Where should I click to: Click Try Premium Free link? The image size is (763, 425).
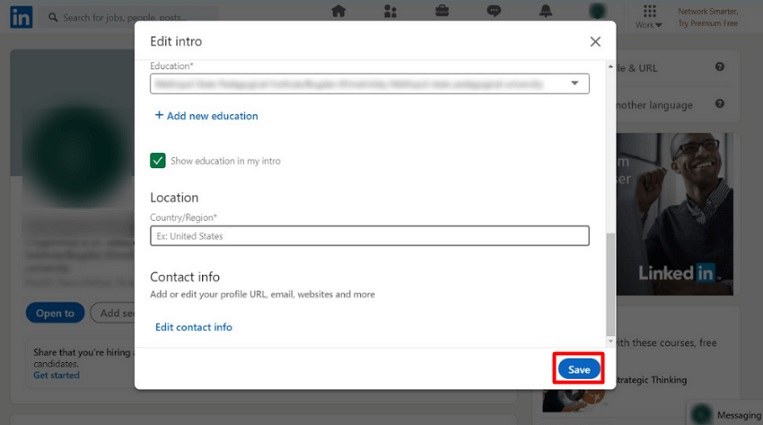tap(708, 23)
